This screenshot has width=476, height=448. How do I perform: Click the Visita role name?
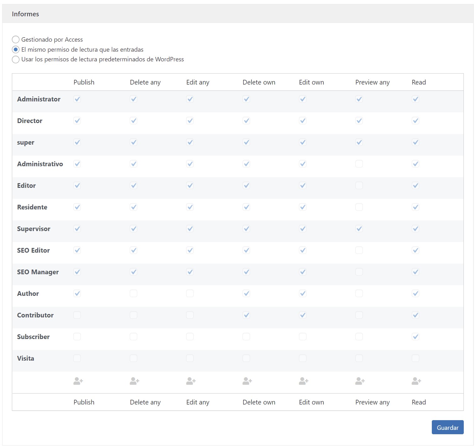pos(26,358)
